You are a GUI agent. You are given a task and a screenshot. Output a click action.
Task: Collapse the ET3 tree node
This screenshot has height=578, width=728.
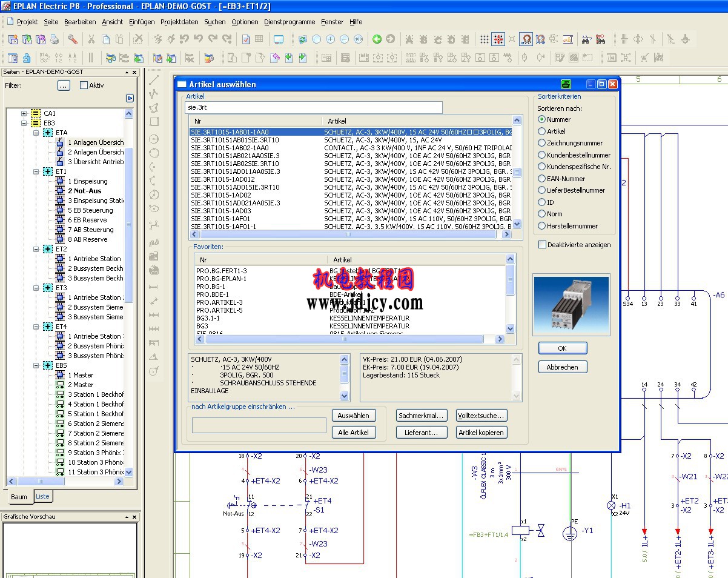click(x=36, y=288)
